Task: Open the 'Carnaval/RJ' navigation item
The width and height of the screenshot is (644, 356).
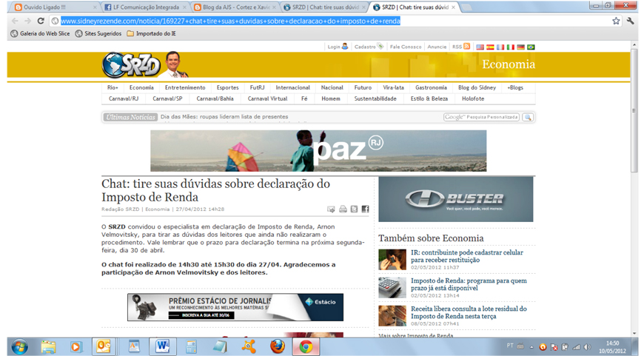Action: coord(124,98)
